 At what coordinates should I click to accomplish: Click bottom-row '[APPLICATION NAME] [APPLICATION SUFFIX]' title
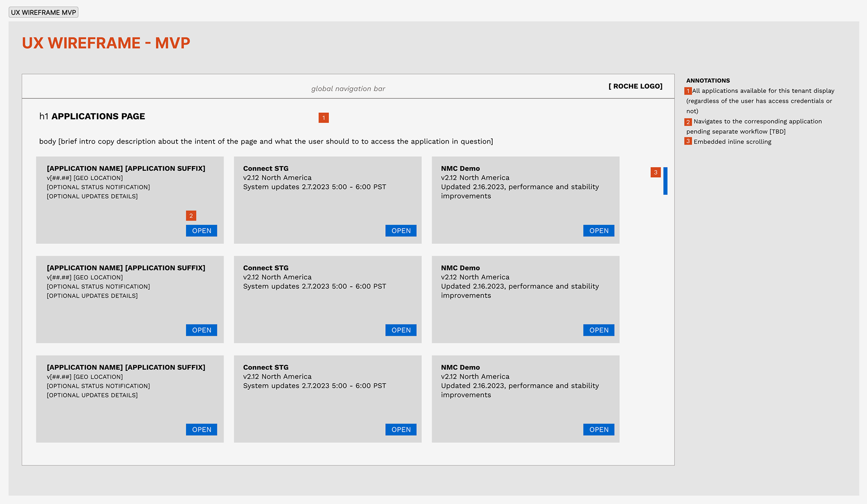(x=126, y=367)
